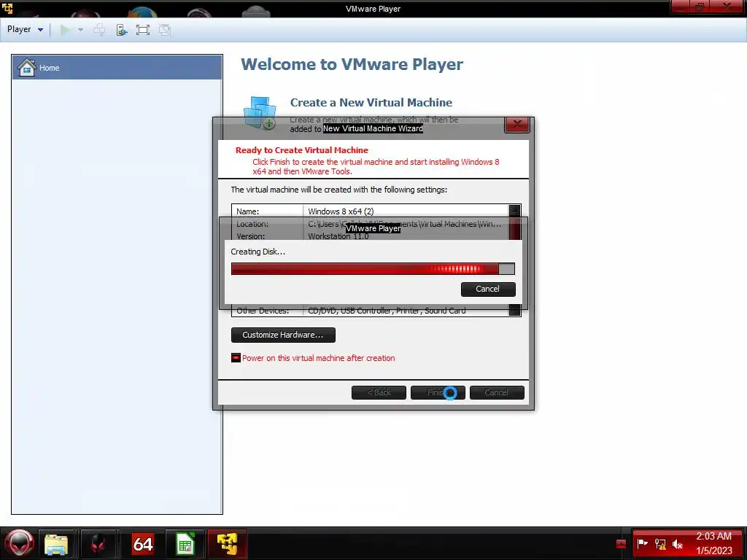Expand the arrow next to the play icon
Viewport: 747px width, 560px height.
(80, 30)
